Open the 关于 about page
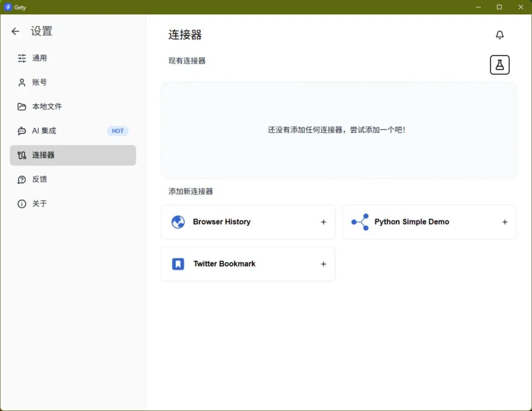 coord(73,204)
